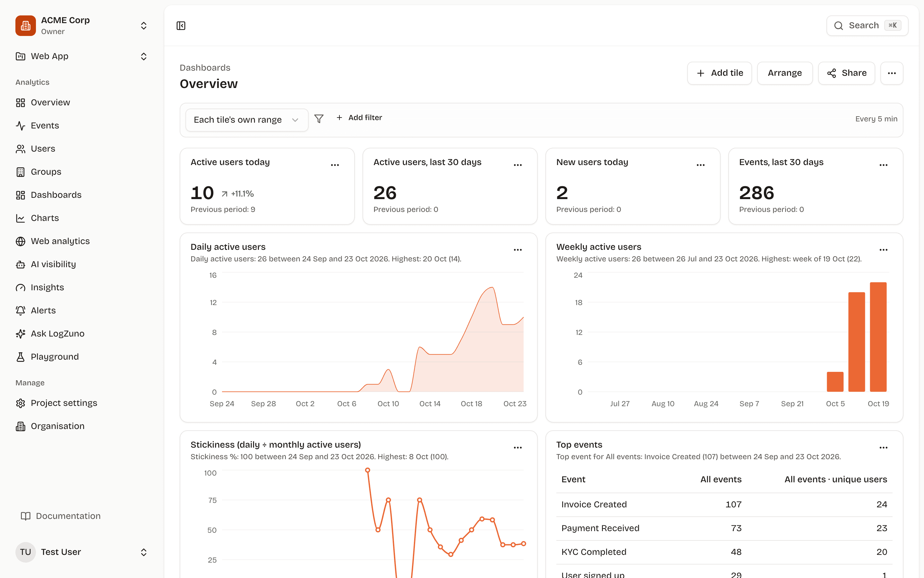This screenshot has height=578, width=924.
Task: Click the Test User avatar
Action: (26, 552)
